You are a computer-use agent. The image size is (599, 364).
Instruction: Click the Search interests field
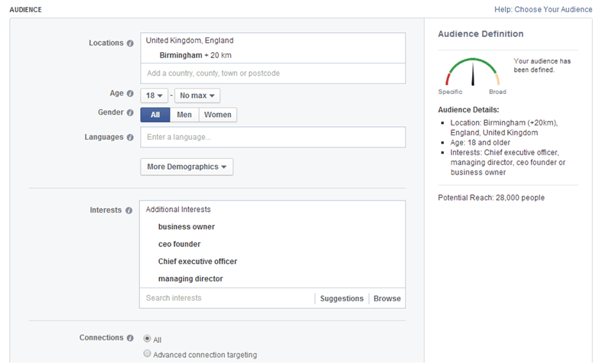[x=227, y=298]
